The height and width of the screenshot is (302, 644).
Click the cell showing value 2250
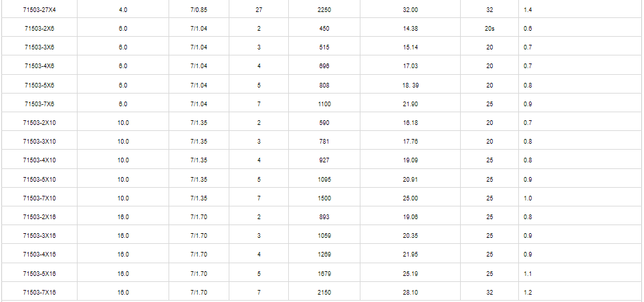[324, 10]
